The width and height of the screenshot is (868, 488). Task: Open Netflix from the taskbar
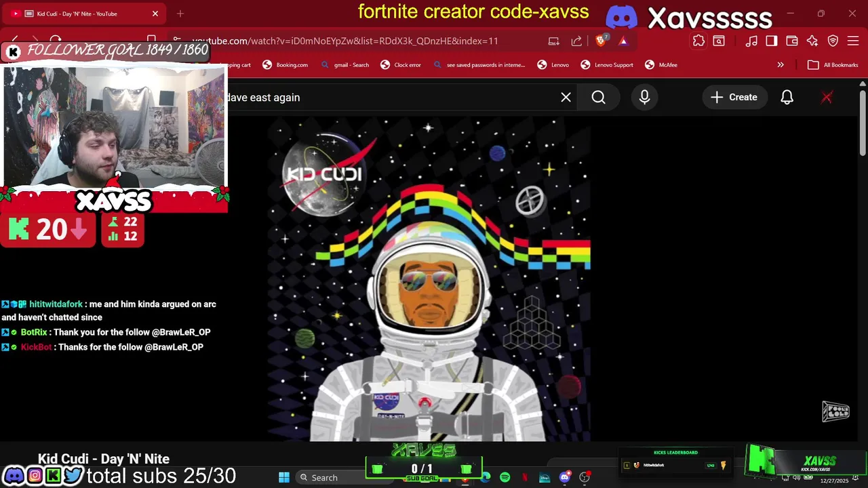[x=525, y=477]
